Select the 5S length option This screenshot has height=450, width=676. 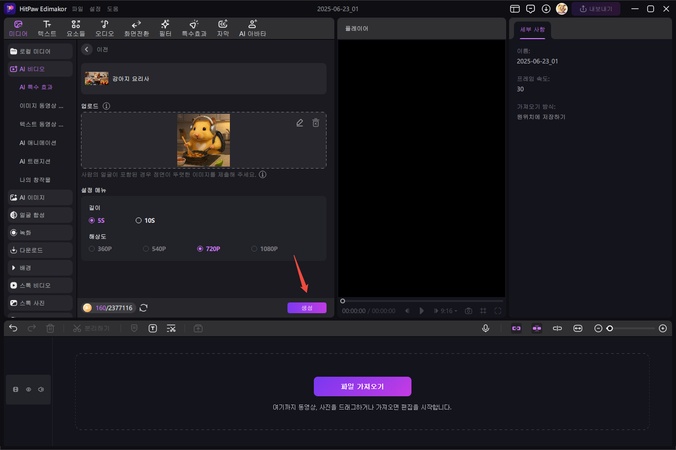click(97, 220)
